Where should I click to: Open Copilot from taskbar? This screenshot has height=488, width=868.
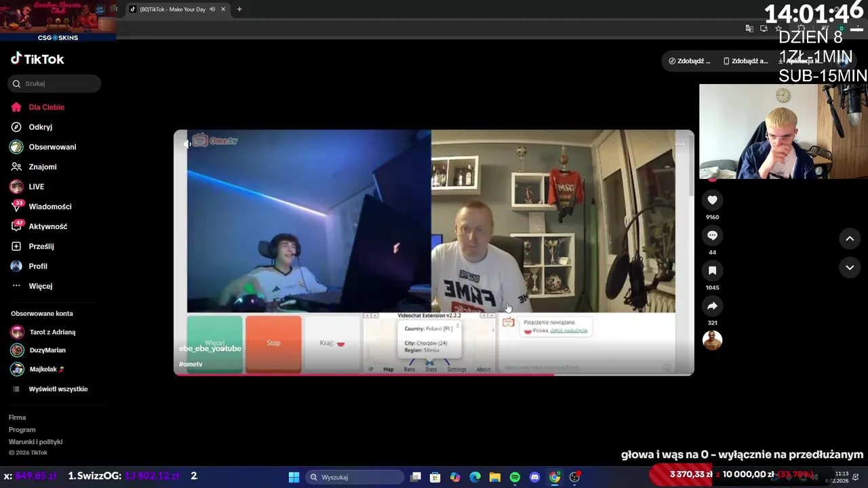(x=455, y=477)
